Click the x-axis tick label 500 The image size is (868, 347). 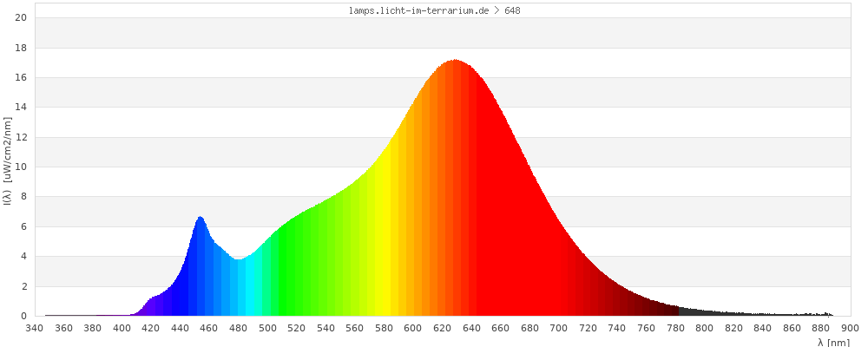267,328
